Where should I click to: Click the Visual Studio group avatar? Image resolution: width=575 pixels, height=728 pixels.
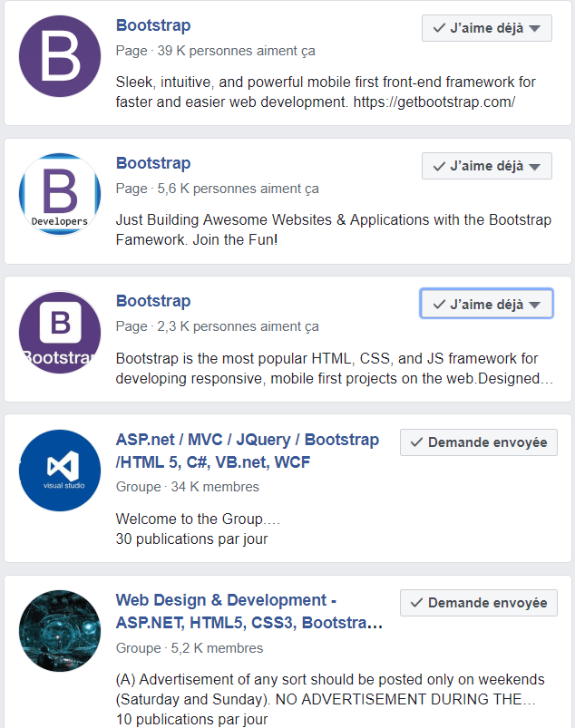(60, 470)
